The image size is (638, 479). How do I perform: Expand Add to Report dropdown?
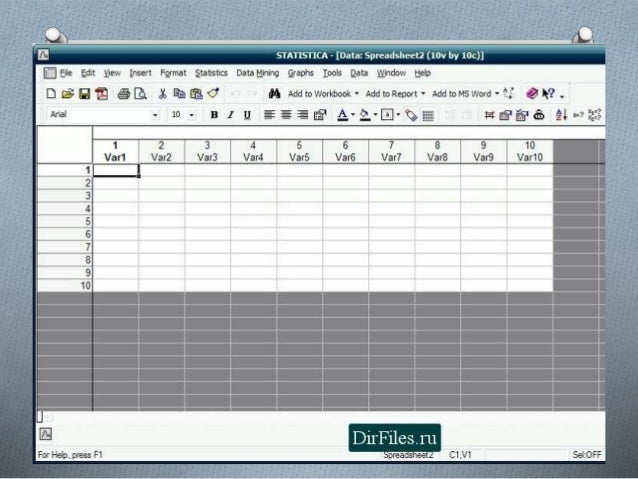[x=423, y=94]
